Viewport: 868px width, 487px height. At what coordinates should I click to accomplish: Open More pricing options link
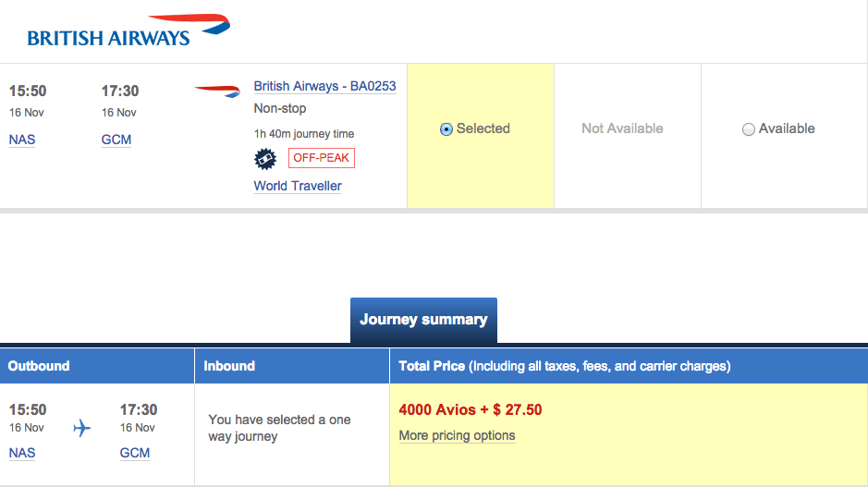coord(458,435)
